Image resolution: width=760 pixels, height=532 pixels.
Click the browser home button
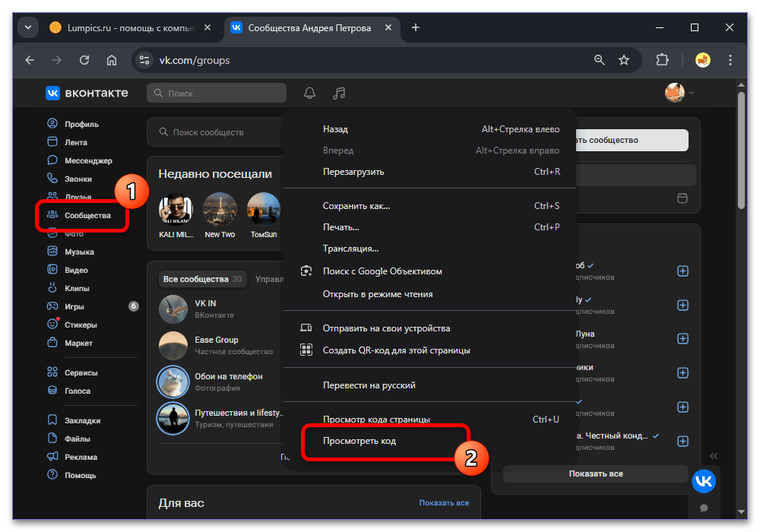click(112, 60)
